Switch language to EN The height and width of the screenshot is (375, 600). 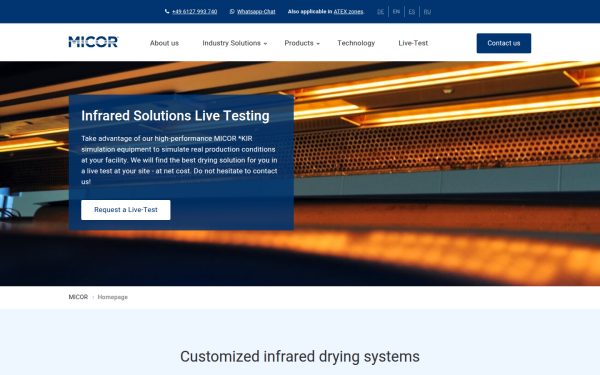(x=396, y=11)
